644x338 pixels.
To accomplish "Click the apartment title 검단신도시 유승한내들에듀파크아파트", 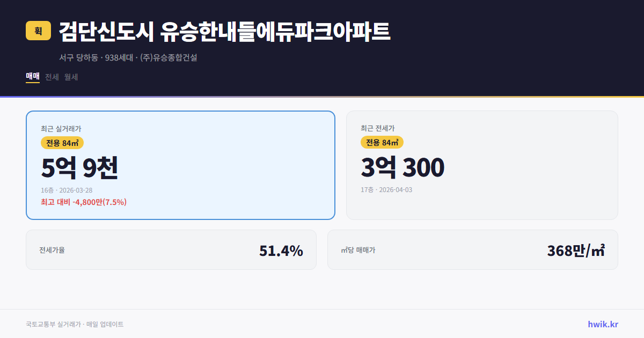I will point(225,31).
